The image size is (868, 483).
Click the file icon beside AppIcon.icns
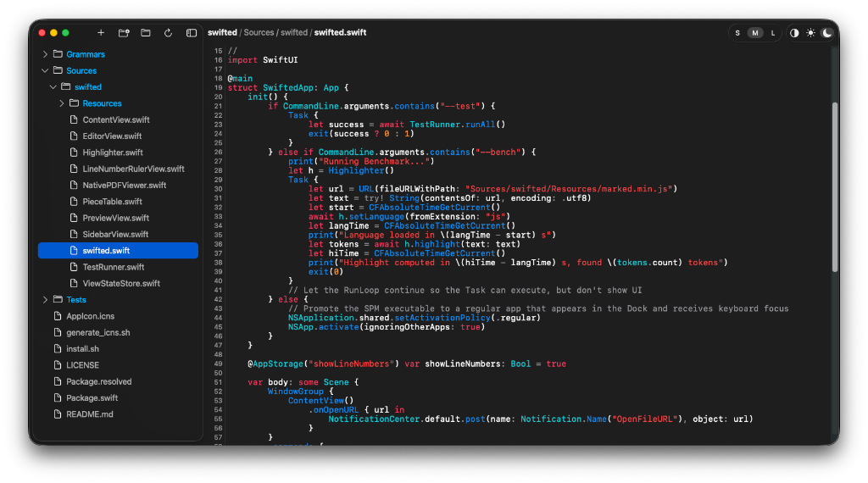58,316
